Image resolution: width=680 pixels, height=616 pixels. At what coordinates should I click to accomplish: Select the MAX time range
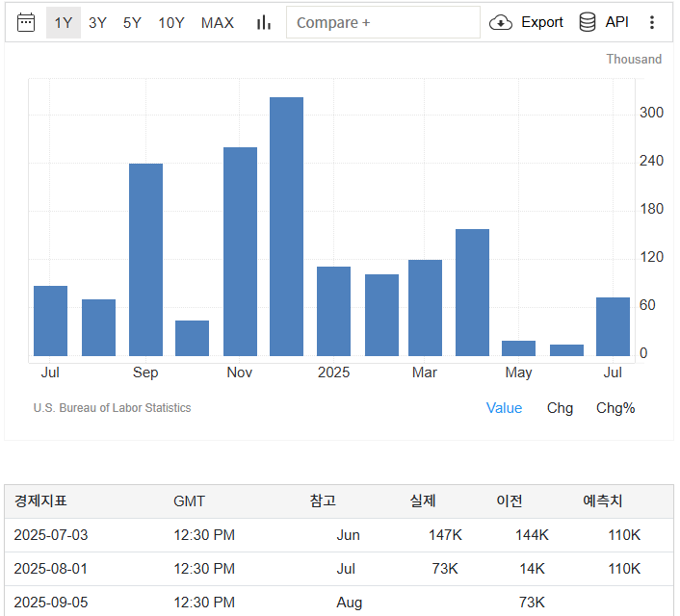pyautogui.click(x=218, y=22)
